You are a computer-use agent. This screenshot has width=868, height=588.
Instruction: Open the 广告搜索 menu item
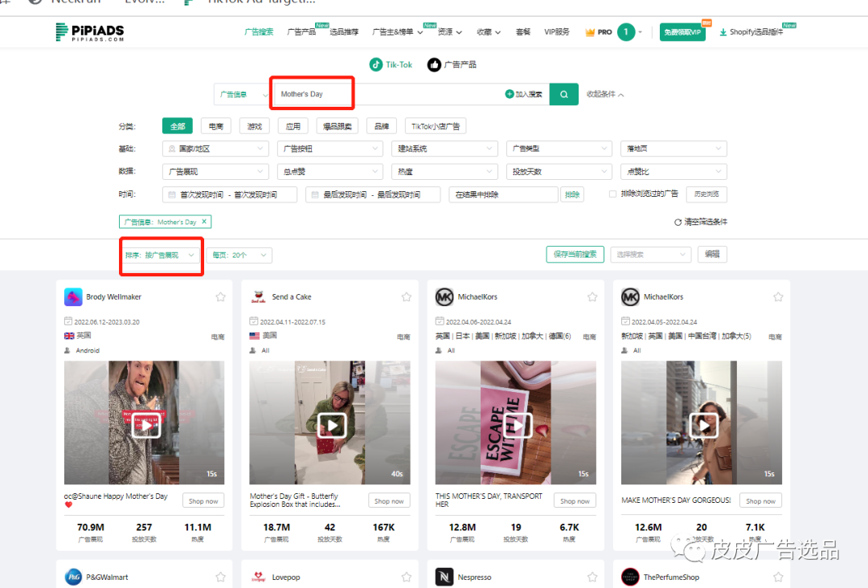(x=259, y=32)
